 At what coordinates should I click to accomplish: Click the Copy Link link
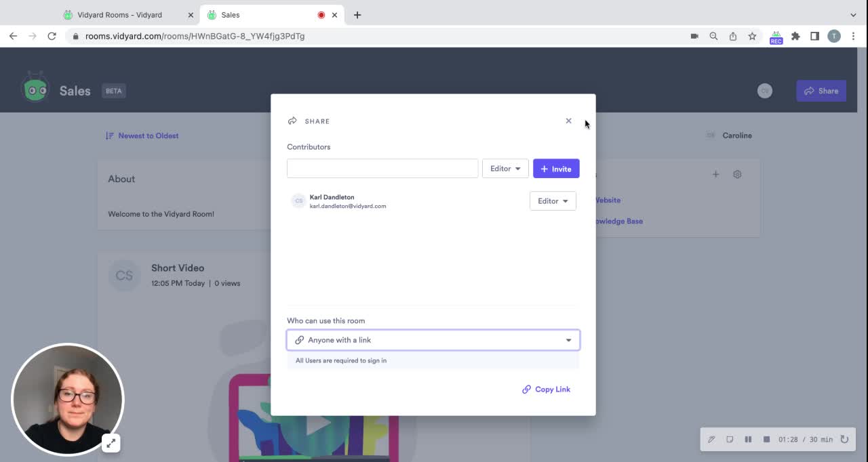[x=546, y=390]
